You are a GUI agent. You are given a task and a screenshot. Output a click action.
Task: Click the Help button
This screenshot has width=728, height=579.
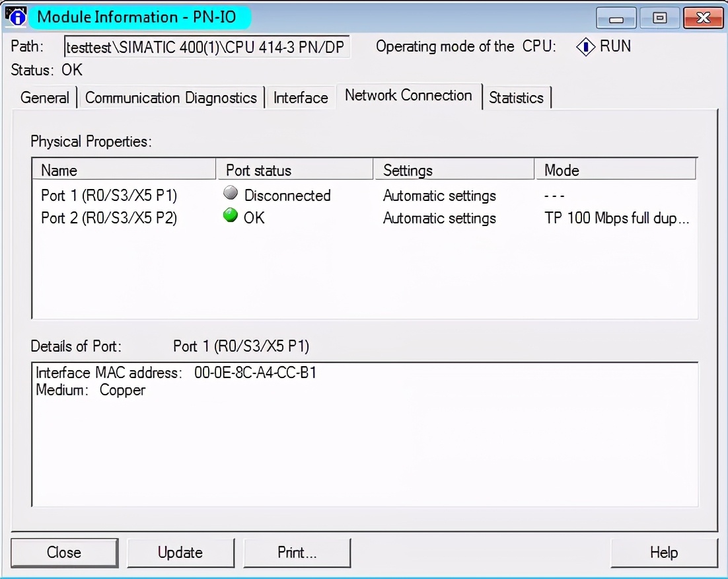tap(664, 553)
